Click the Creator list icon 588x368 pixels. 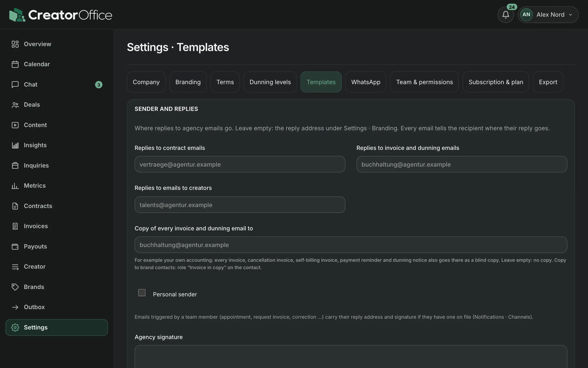[15, 267]
